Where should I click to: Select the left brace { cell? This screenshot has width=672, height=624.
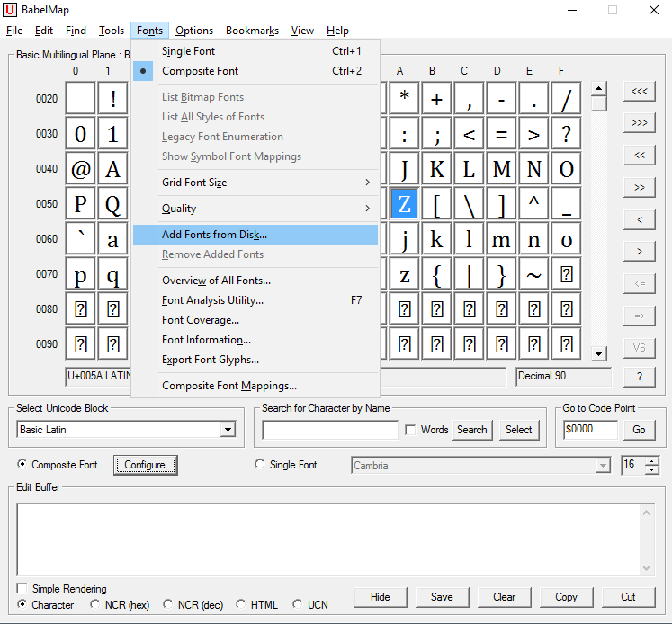(x=436, y=274)
